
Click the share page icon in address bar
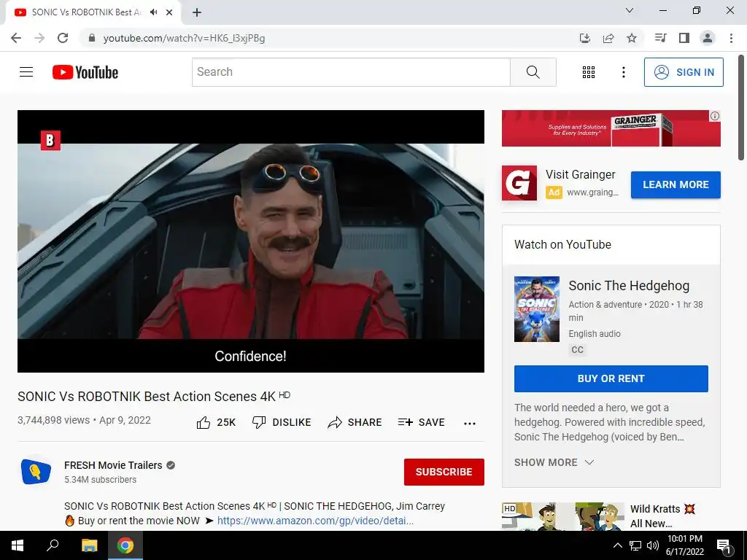tap(608, 38)
